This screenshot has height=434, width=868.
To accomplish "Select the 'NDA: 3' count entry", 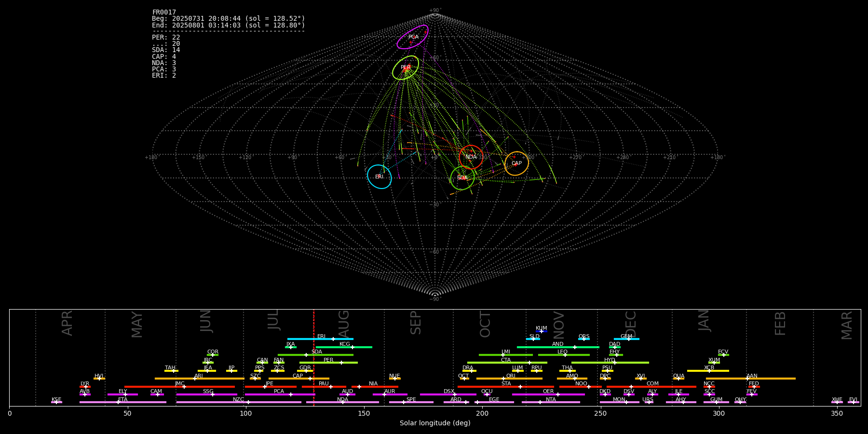I will pos(164,63).
